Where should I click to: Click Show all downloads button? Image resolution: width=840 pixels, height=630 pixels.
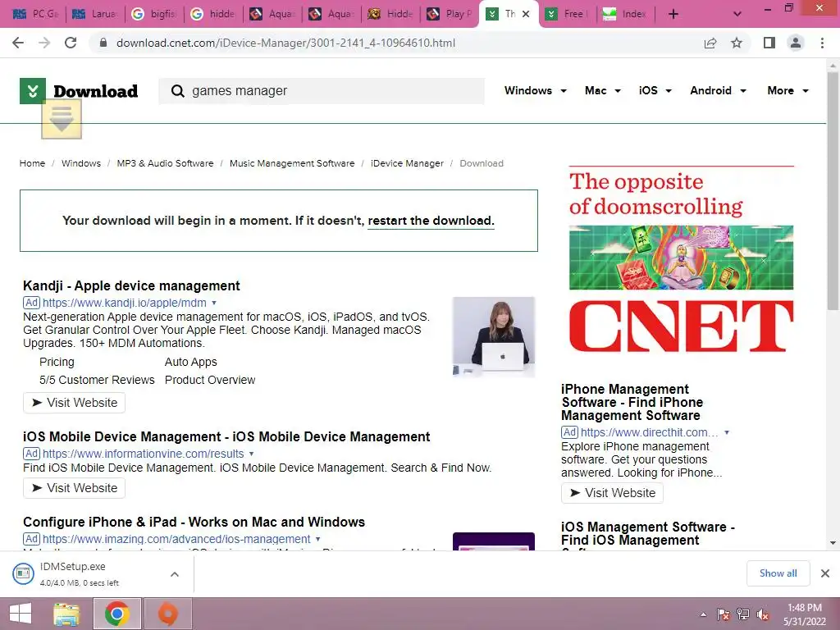point(778,573)
